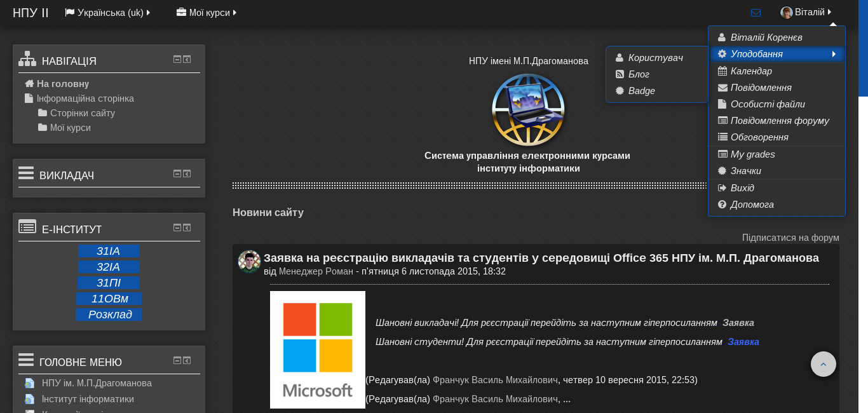The height and width of the screenshot is (413, 868).
Task: Click the scroll-to-top circular arrow button
Action: pos(824,364)
